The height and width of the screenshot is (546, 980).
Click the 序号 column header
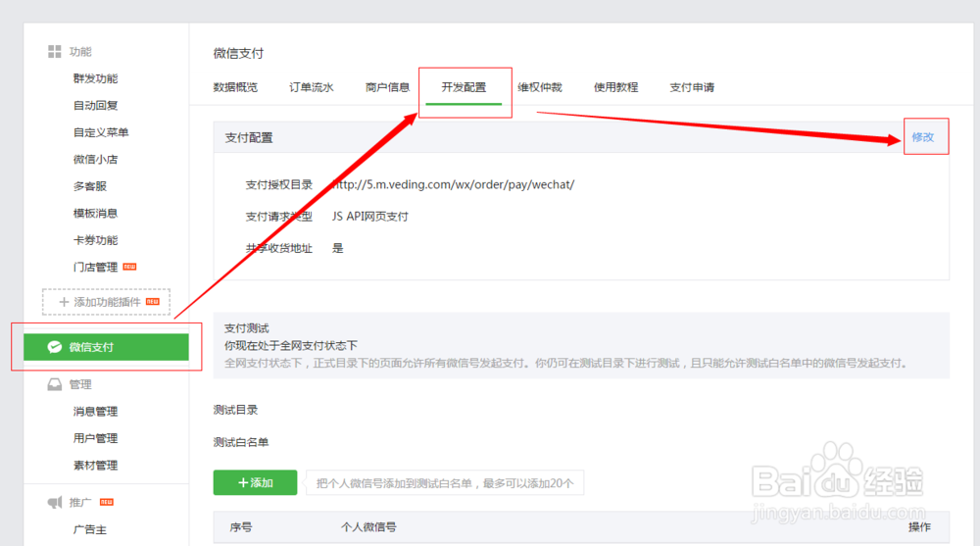point(241,527)
